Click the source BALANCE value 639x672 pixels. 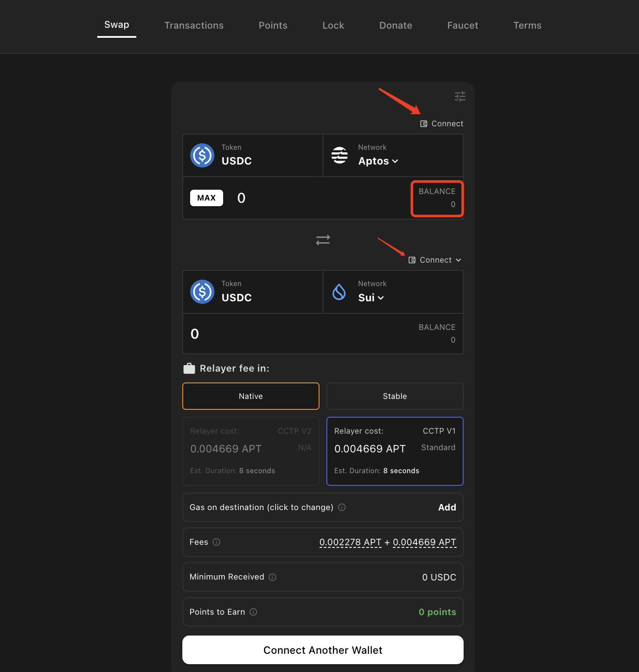pos(453,204)
